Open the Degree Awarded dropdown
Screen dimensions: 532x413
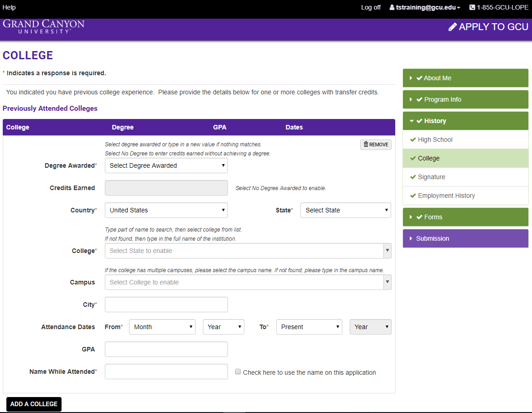click(166, 165)
